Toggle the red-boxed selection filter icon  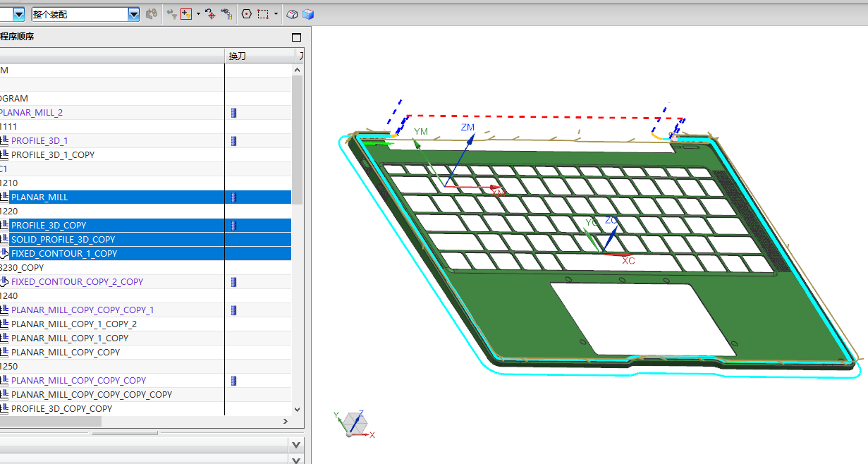click(x=186, y=13)
